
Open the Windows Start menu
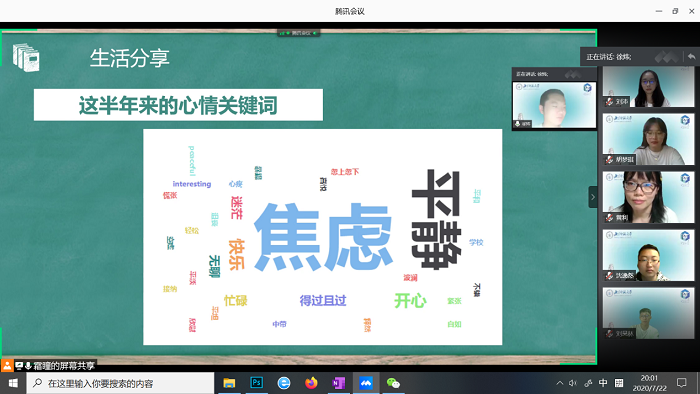13,383
